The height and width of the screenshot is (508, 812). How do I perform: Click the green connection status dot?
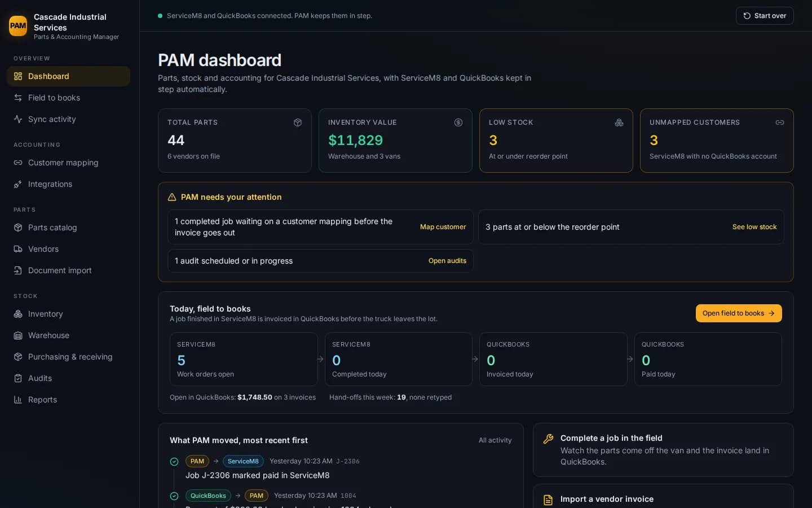tap(160, 16)
